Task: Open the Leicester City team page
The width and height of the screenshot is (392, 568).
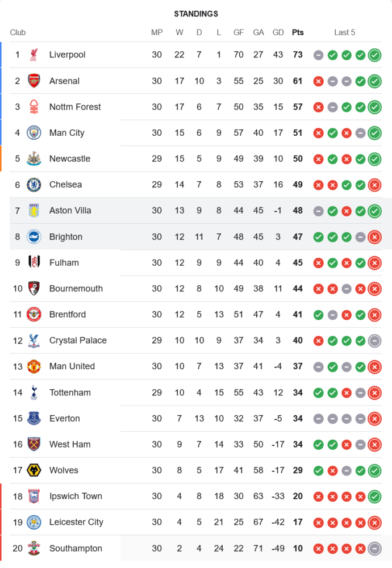Action: [76, 522]
